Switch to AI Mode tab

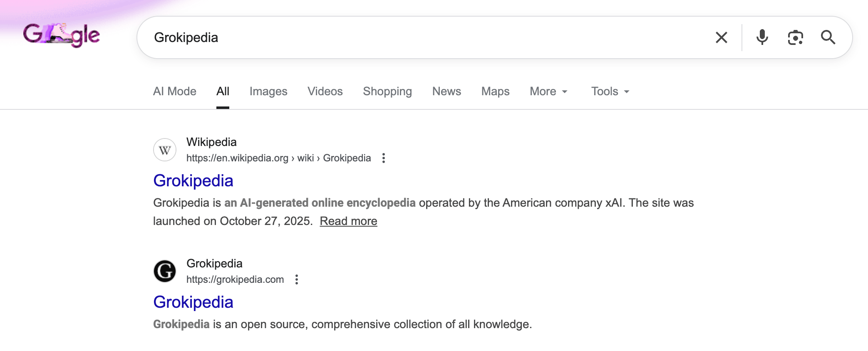(175, 91)
